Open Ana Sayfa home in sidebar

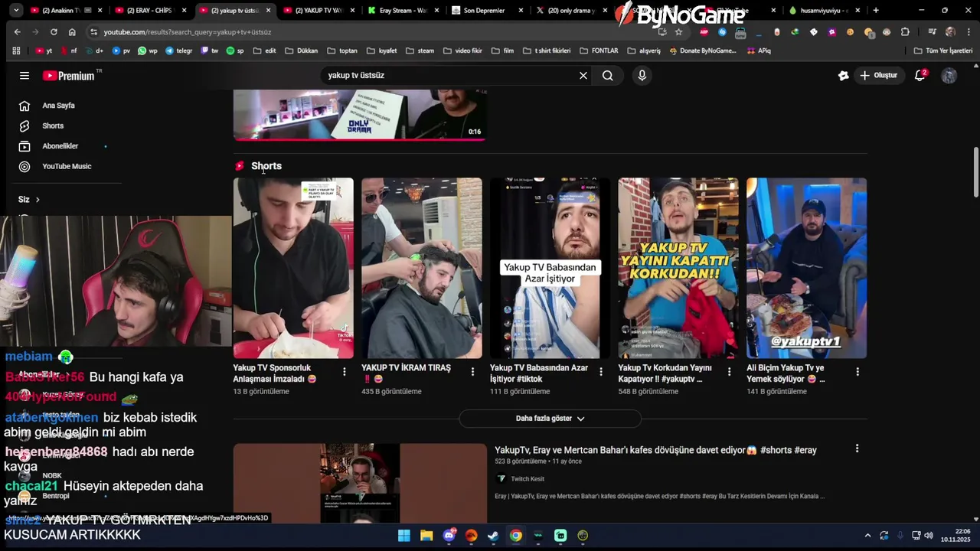click(58, 106)
